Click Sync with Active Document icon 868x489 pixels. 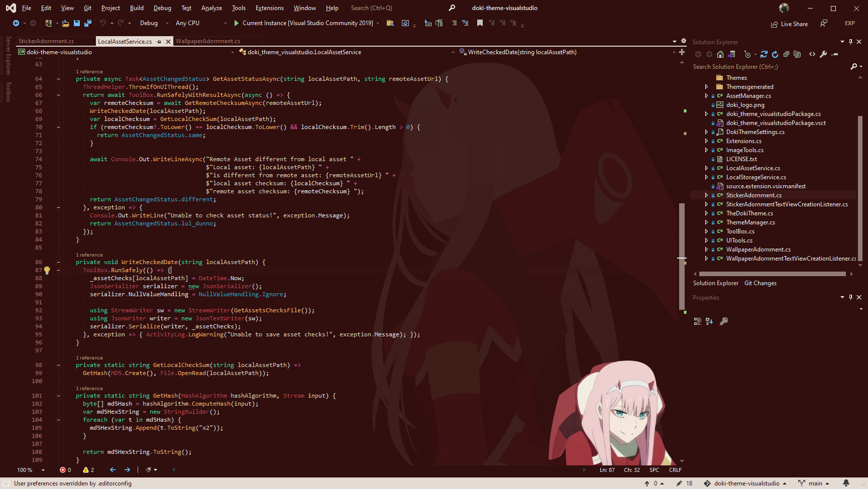point(764,54)
